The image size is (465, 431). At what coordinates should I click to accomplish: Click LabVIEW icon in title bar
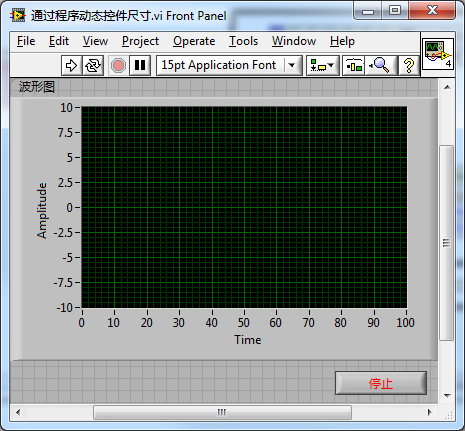pos(18,15)
